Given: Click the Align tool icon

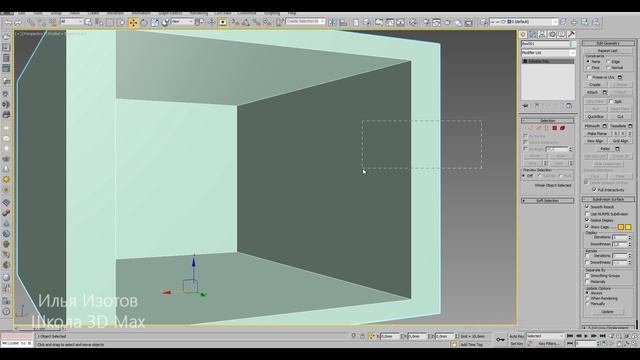Looking at the screenshot, I should [343, 22].
